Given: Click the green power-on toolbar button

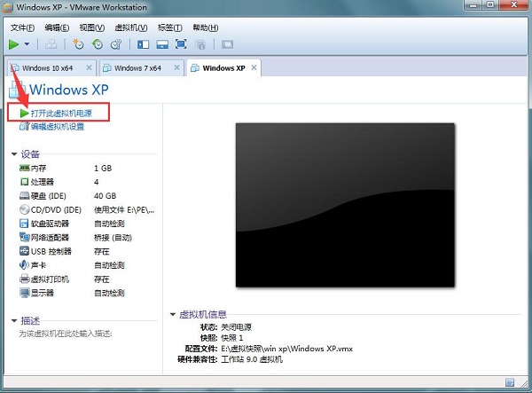Looking at the screenshot, I should click(14, 43).
